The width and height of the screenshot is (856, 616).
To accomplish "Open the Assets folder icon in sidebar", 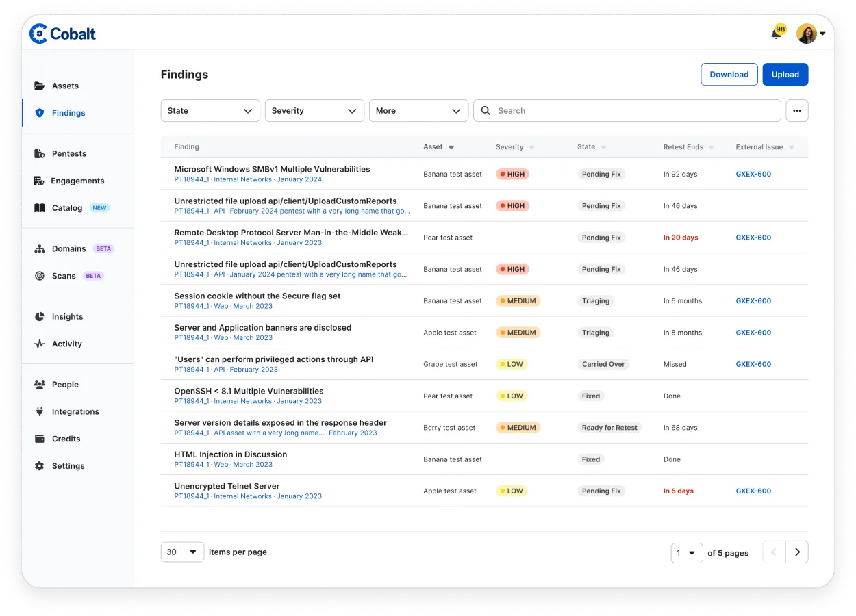I will click(40, 86).
